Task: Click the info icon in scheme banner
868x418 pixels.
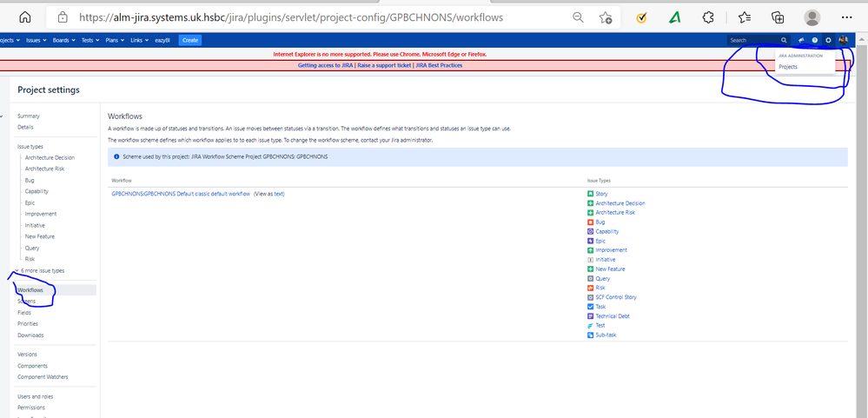Action: (116, 156)
